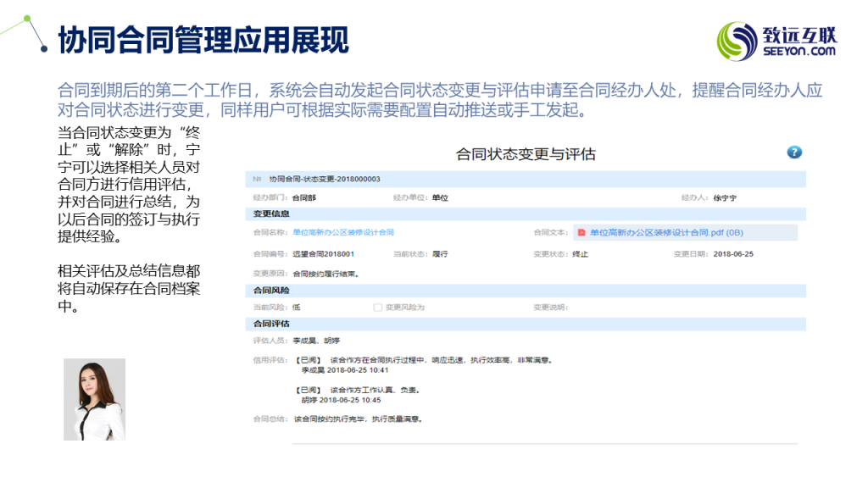Select the 变更状态 value 终止
The height and width of the screenshot is (488, 868).
point(580,253)
